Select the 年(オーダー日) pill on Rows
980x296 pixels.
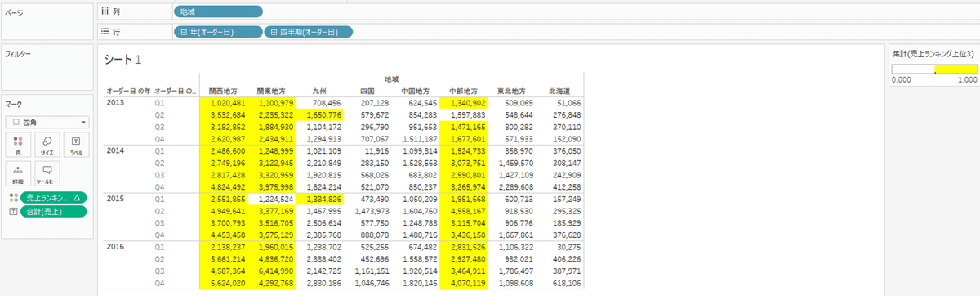tap(218, 32)
